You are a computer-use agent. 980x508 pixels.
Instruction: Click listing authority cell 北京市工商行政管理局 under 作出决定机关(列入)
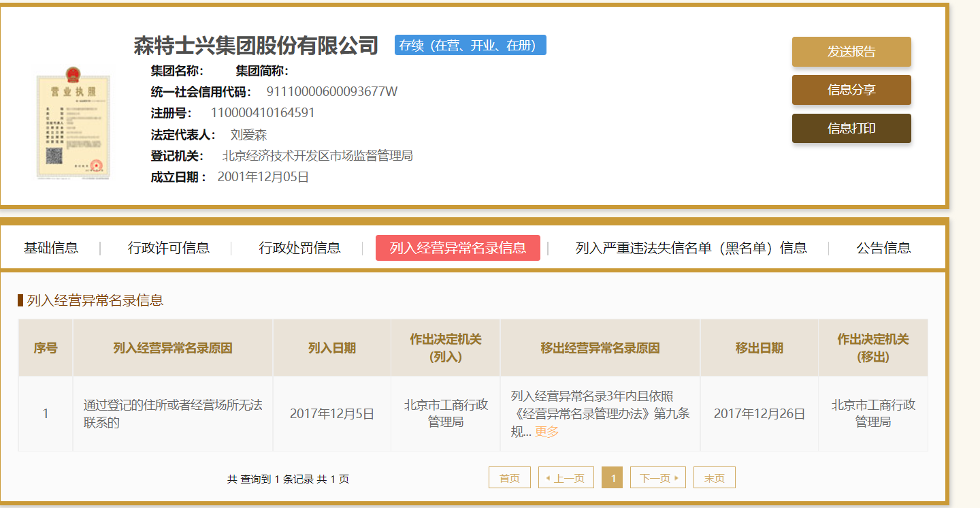pyautogui.click(x=446, y=413)
